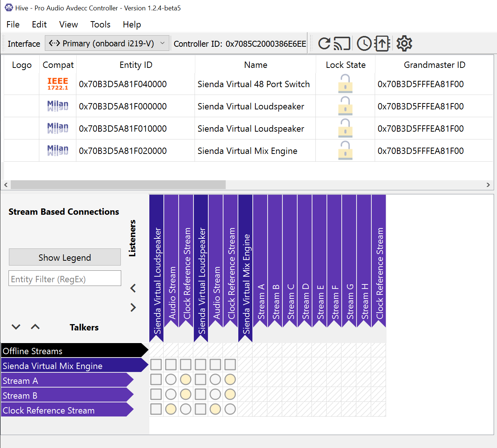Select the Stream H listener column header
497x448 pixels.
364,261
